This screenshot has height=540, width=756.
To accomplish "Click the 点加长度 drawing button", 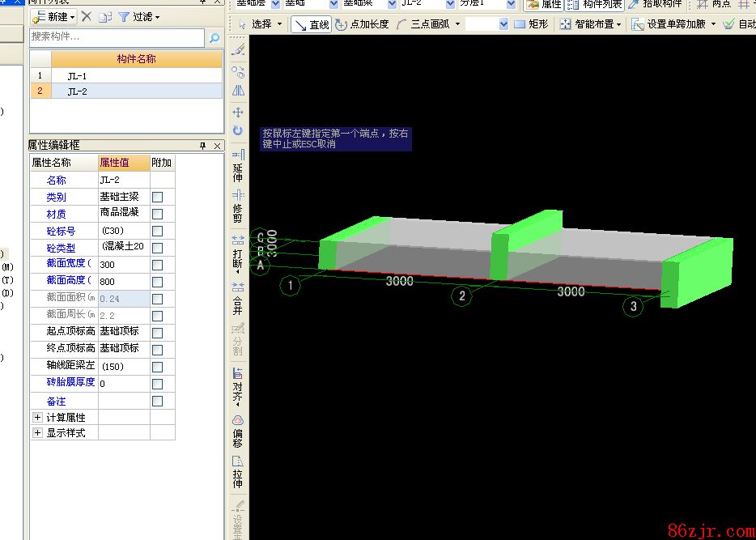I will (363, 24).
